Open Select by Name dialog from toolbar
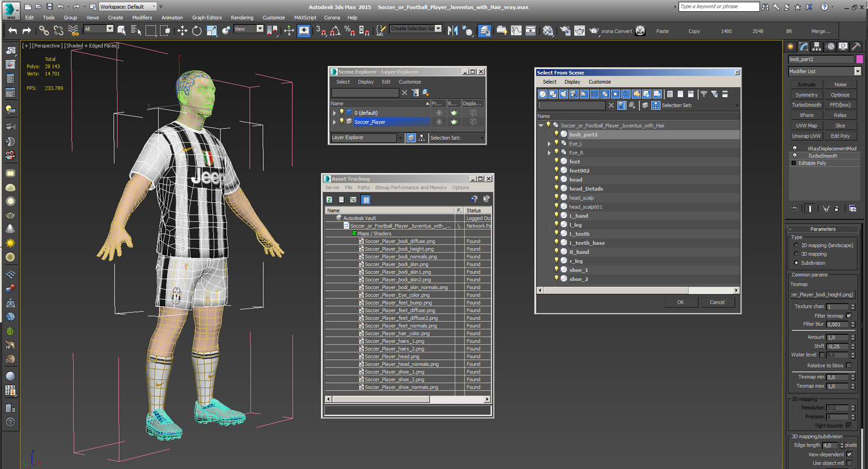Screen dimensions: 868x469 point(135,30)
